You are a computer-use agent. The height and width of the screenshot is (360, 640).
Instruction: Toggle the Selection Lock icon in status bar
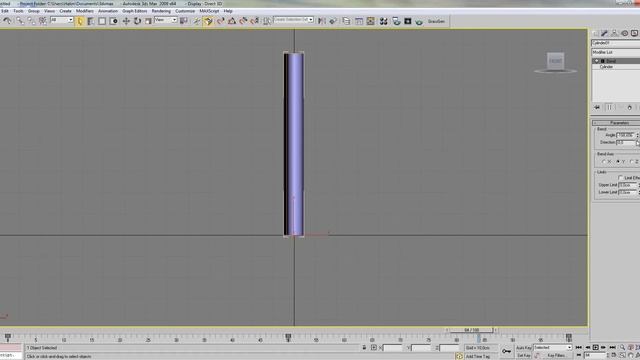[x=364, y=348]
